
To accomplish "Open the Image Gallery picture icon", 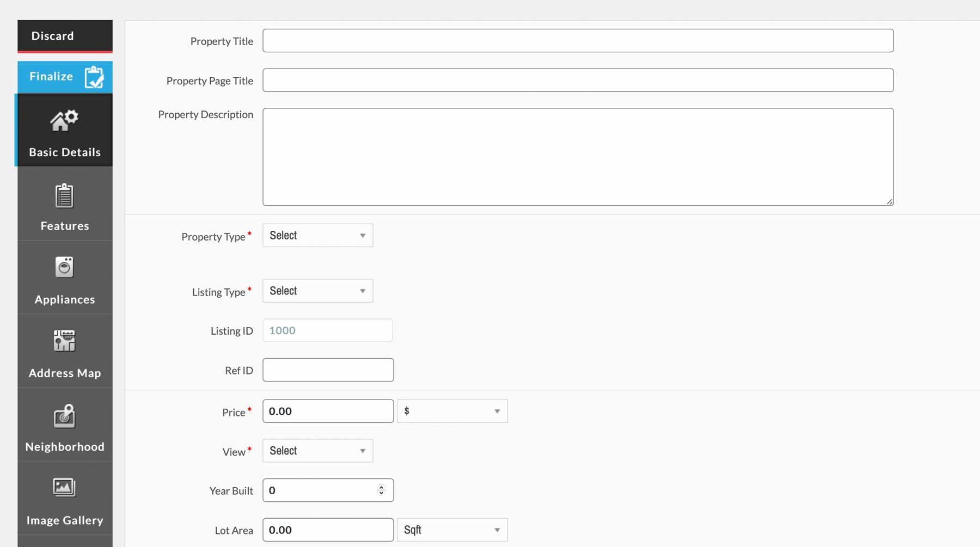I will click(64, 488).
